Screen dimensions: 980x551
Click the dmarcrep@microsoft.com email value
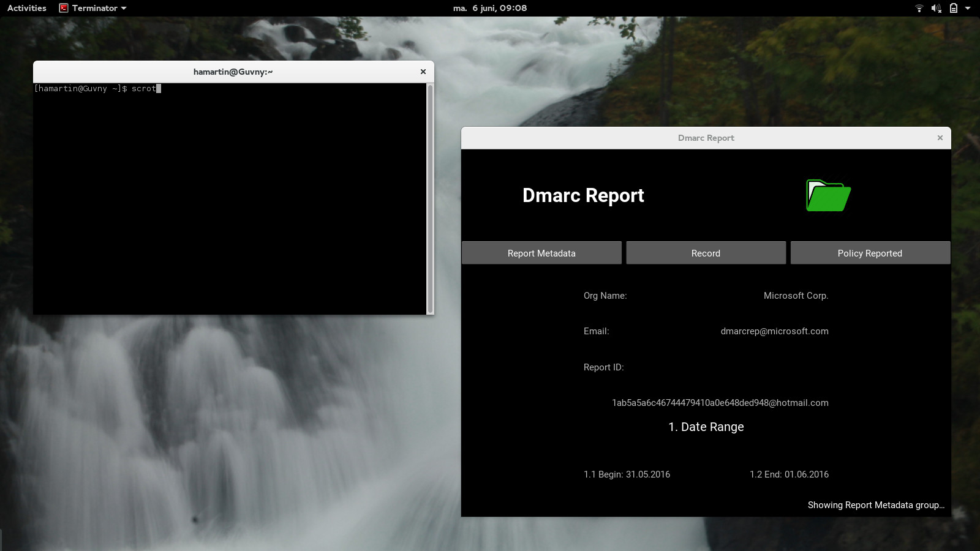[x=774, y=331]
